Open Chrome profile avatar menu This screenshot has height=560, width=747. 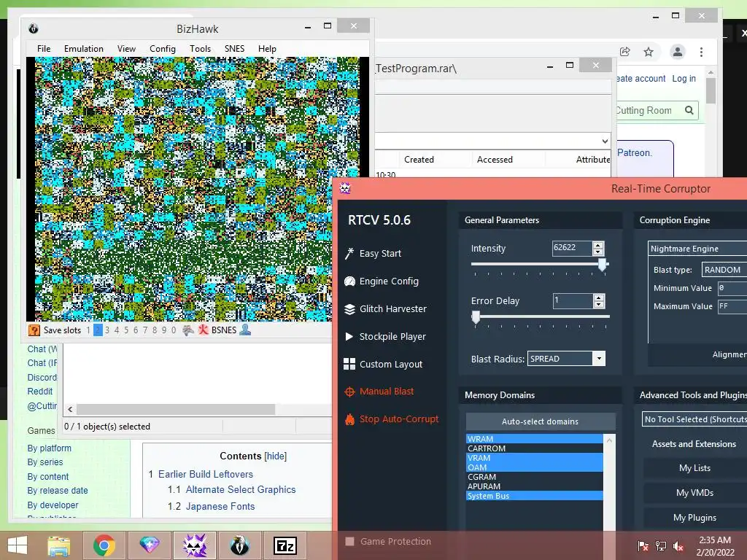tap(678, 52)
